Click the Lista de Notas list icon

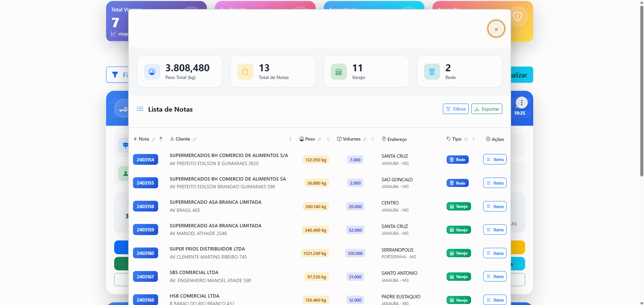click(x=140, y=109)
